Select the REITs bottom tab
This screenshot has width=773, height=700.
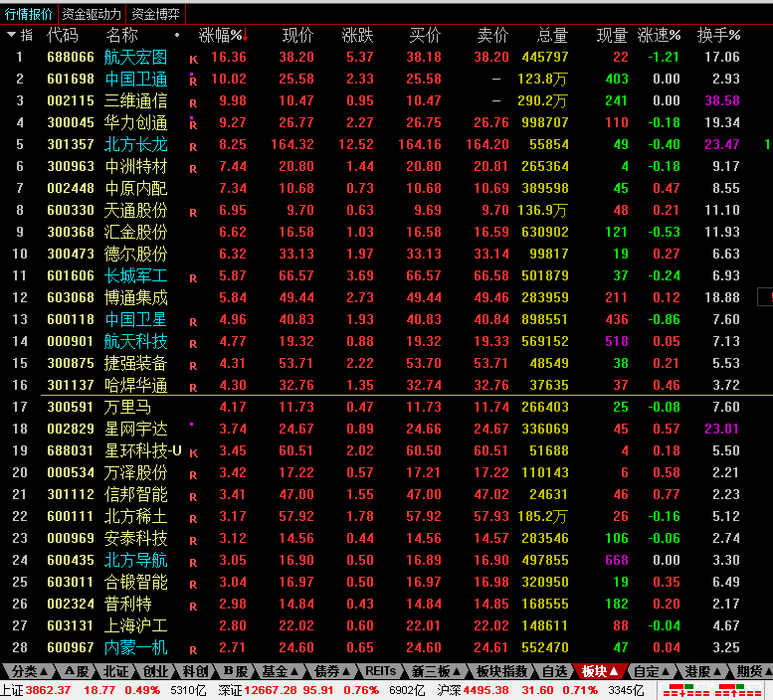pyautogui.click(x=380, y=671)
